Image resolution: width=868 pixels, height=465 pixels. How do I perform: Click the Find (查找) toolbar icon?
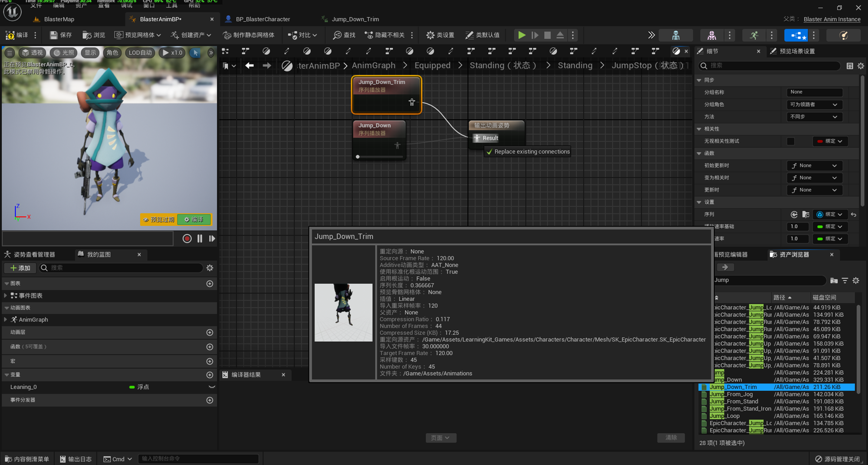click(x=344, y=35)
